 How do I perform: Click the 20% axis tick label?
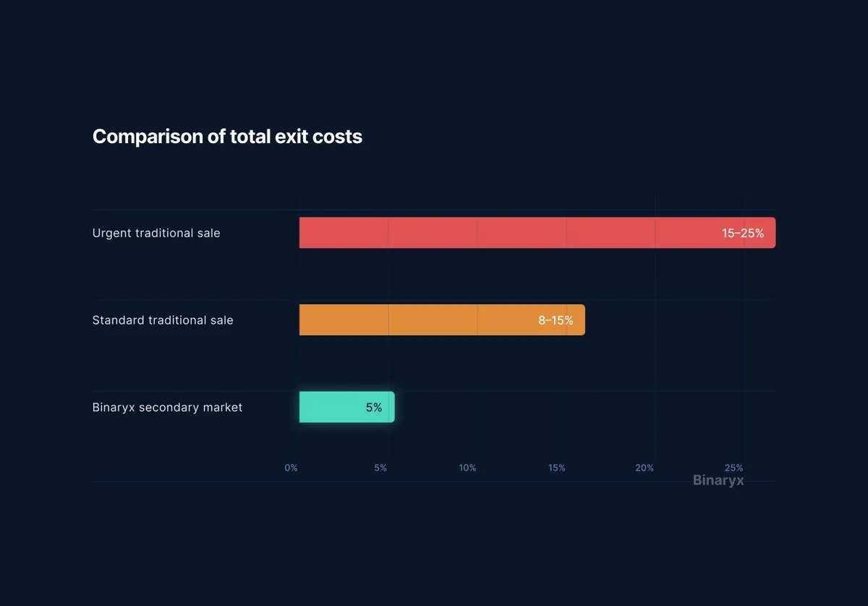point(644,468)
